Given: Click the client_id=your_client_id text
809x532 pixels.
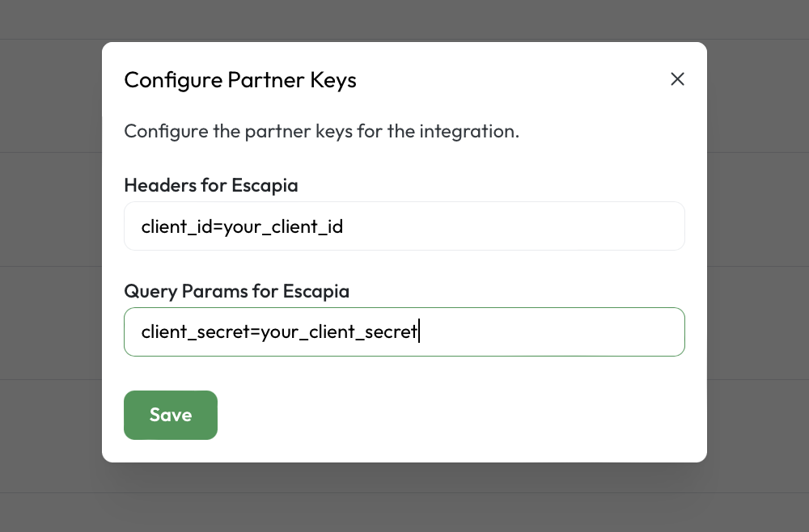Looking at the screenshot, I should coord(243,226).
